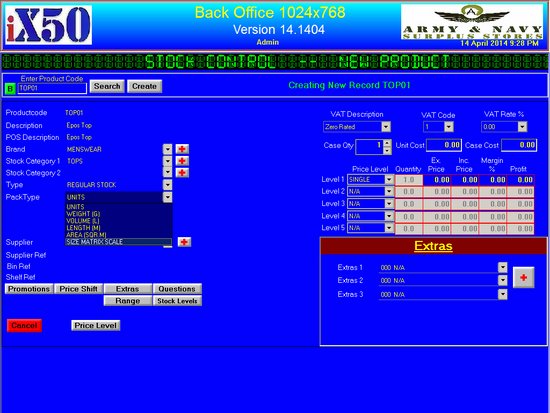Click the Unit Cost field
The width and height of the screenshot is (550, 413).
(x=444, y=145)
